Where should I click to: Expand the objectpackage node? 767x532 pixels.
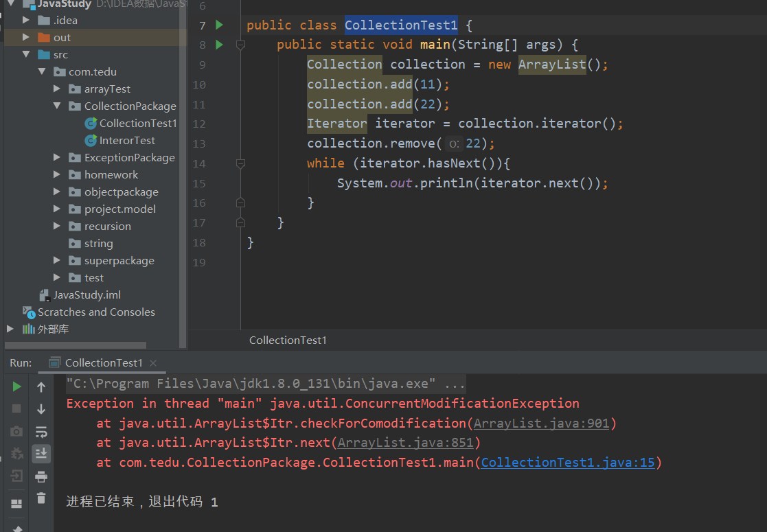(x=57, y=192)
